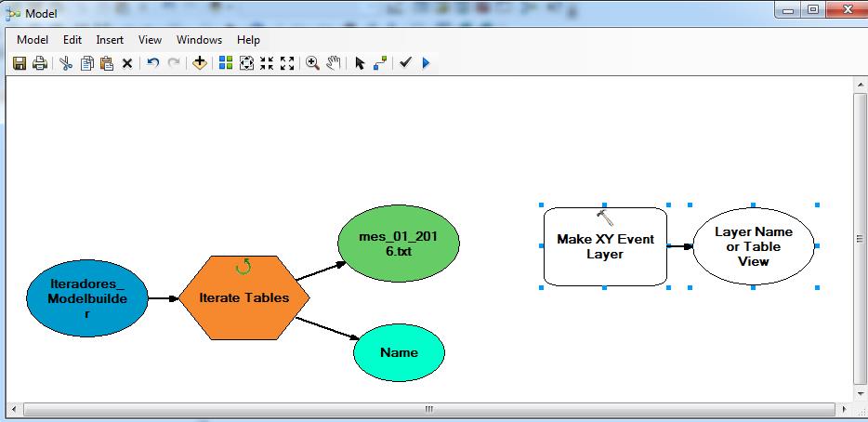Open the Insert menu
This screenshot has height=422, width=868.
110,40
